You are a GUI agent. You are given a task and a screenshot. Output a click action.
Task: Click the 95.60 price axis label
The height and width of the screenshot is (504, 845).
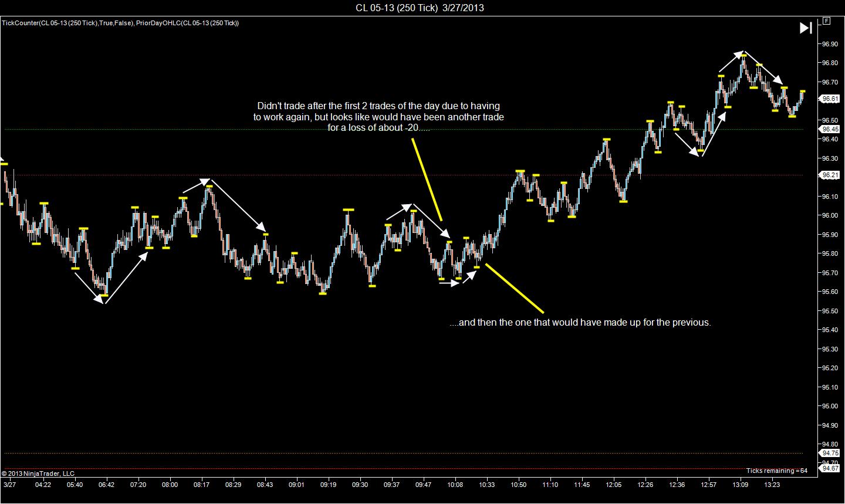point(830,292)
